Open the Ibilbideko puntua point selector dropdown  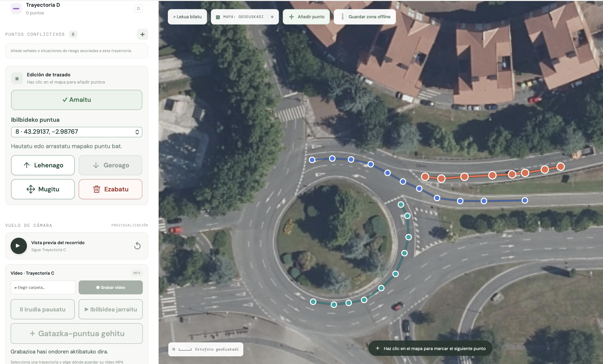[x=77, y=132]
